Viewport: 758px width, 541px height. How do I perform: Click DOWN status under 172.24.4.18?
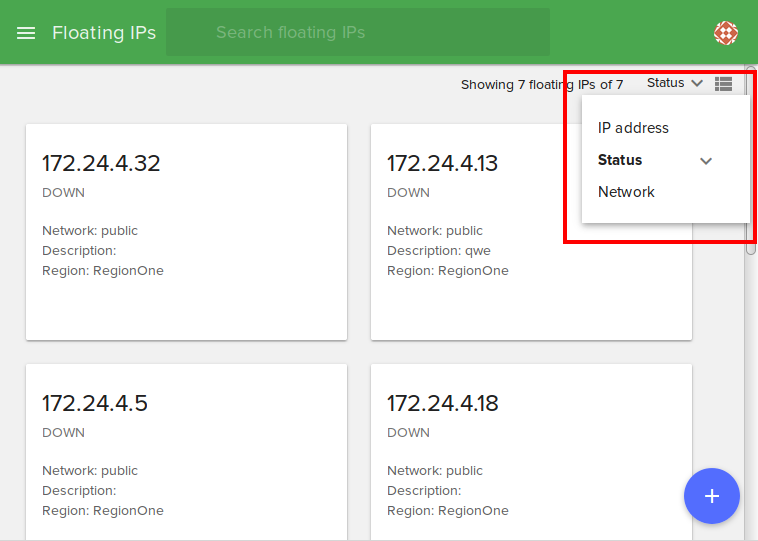point(408,433)
